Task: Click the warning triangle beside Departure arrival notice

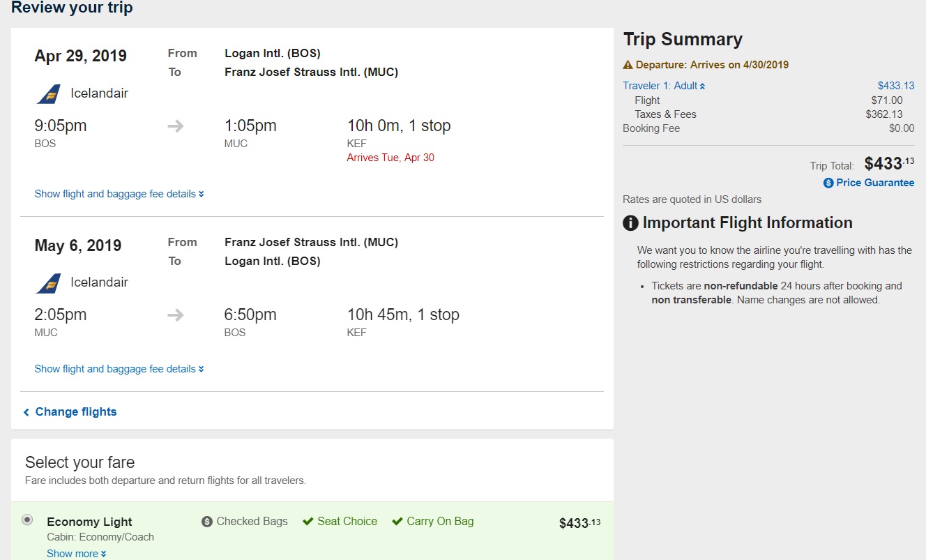Action: 628,65
